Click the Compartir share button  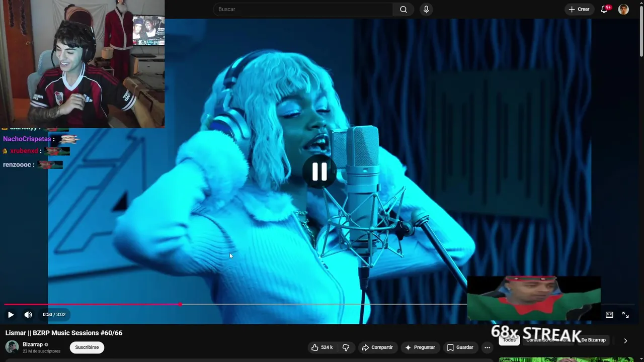click(x=377, y=347)
